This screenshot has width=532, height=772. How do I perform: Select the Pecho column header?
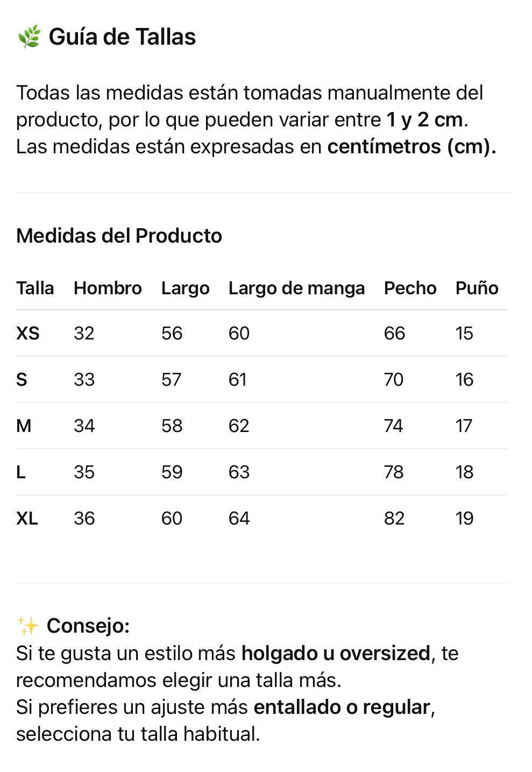point(410,288)
